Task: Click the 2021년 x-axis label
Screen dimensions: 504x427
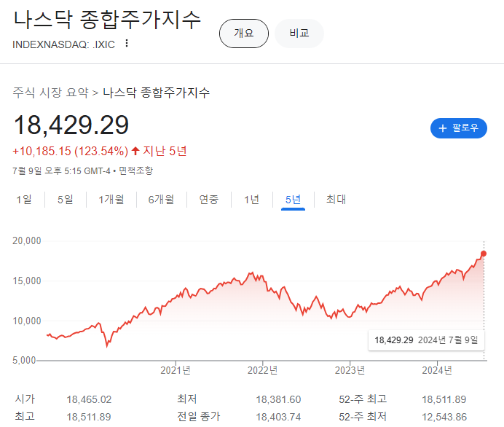Action: pos(176,370)
